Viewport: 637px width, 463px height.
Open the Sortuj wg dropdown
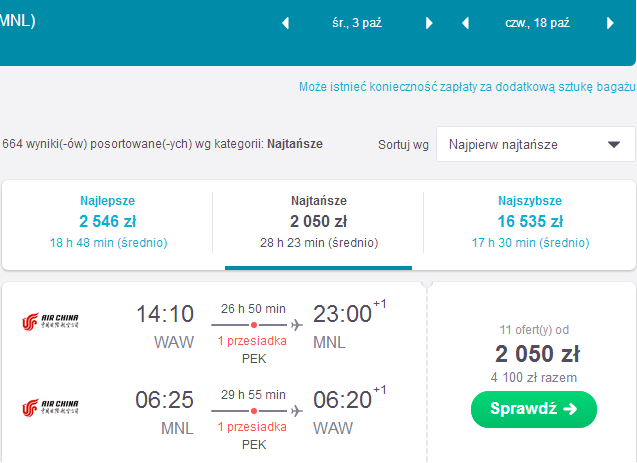click(x=535, y=144)
